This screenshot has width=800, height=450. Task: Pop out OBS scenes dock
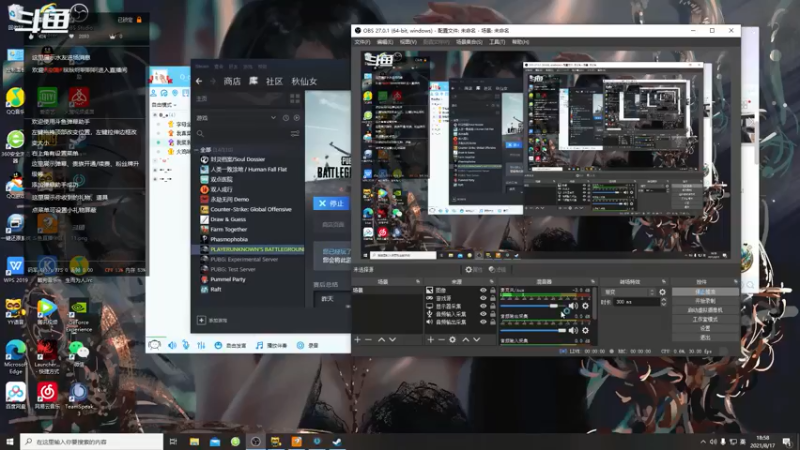(x=418, y=282)
